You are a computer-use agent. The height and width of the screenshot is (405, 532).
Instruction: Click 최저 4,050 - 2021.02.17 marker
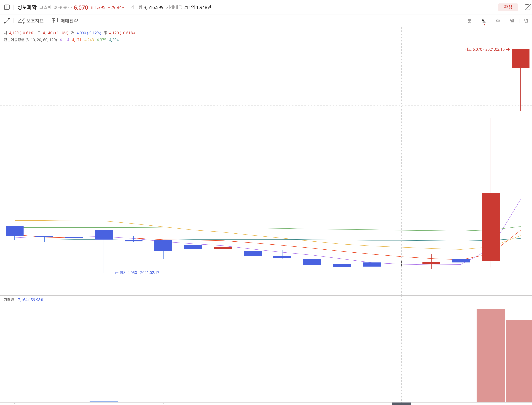137,273
